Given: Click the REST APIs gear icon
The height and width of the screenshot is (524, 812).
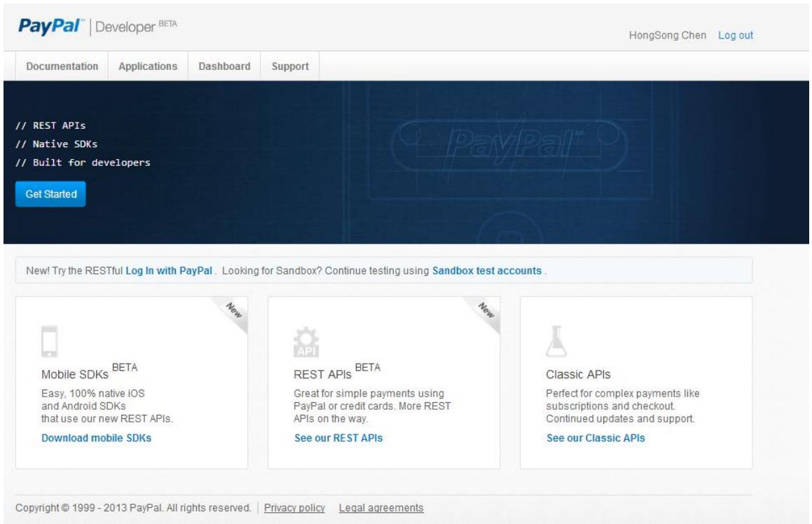Looking at the screenshot, I should [306, 342].
